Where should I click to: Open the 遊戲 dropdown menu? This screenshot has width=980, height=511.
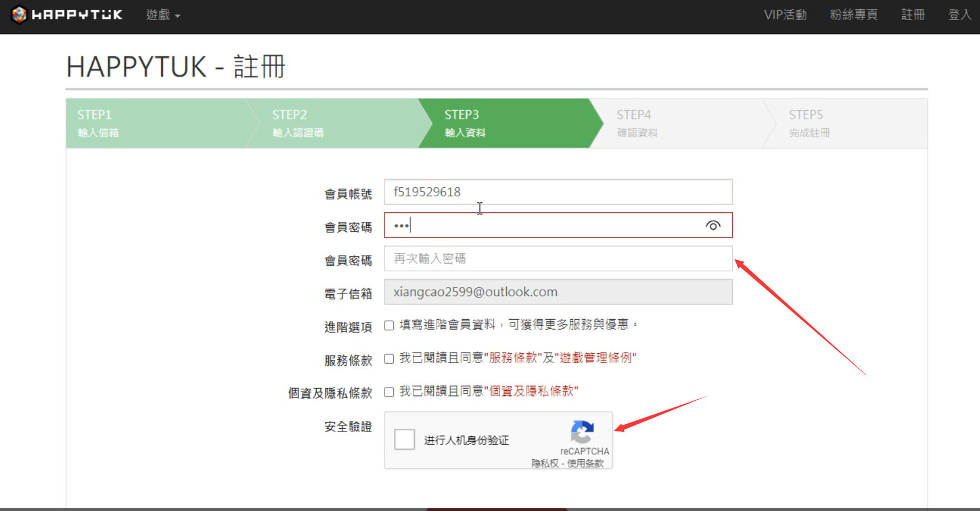pyautogui.click(x=163, y=15)
